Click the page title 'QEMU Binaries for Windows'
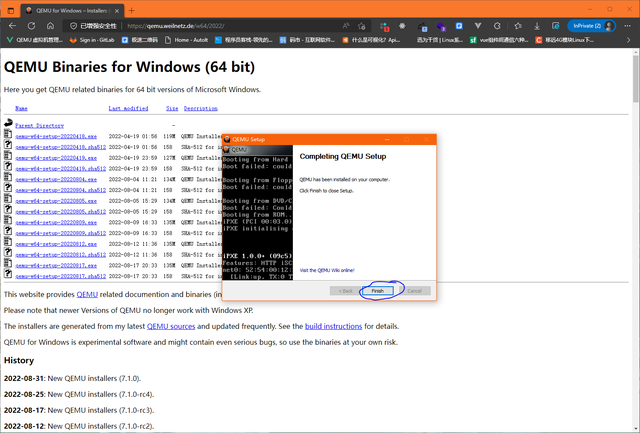 (129, 67)
